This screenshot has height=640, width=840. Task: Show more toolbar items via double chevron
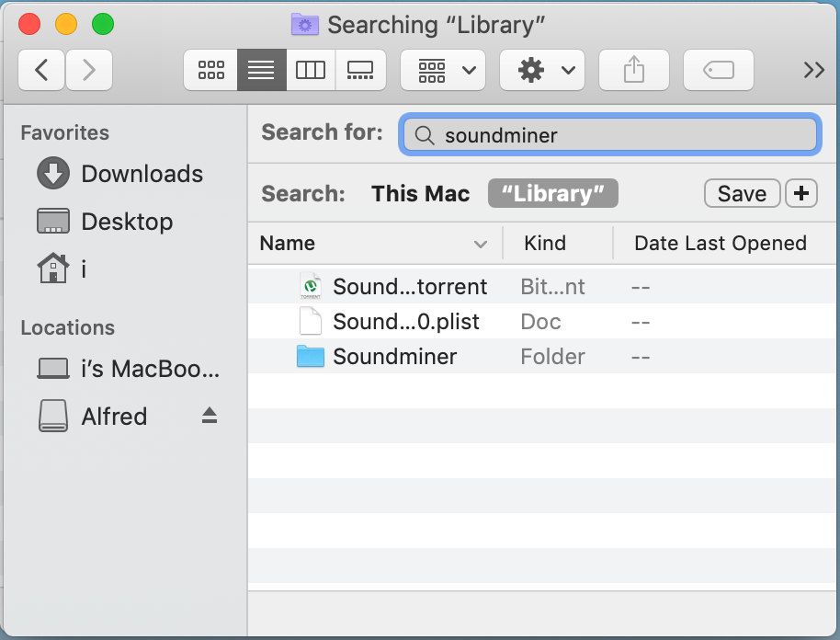tap(813, 70)
